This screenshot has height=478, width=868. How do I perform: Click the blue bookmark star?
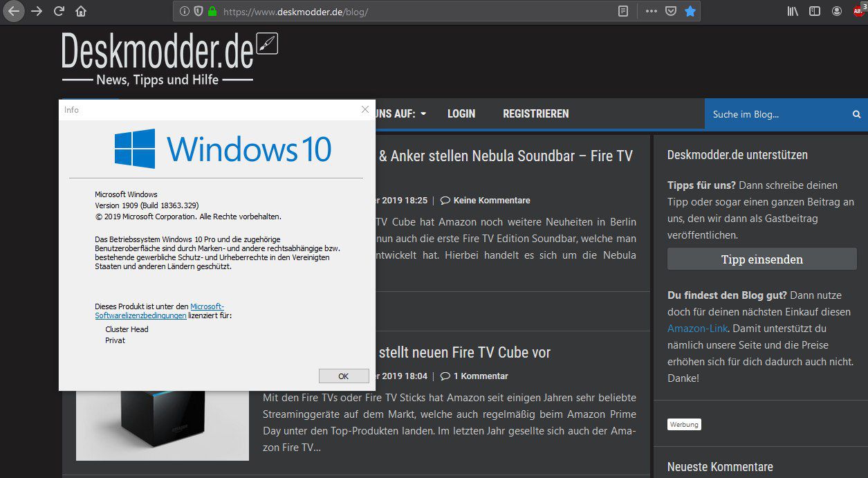coord(690,11)
